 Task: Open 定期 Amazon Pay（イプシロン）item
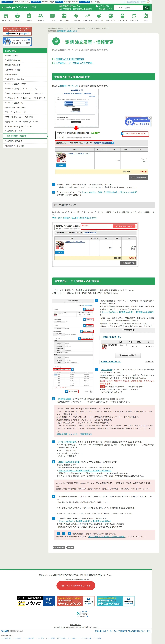[x=25, y=127]
